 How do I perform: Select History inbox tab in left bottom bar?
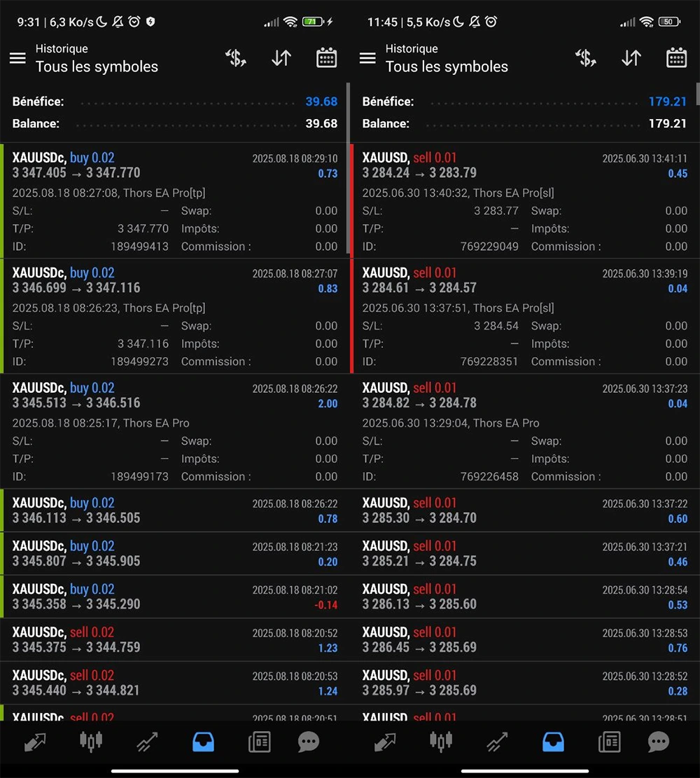point(203,742)
